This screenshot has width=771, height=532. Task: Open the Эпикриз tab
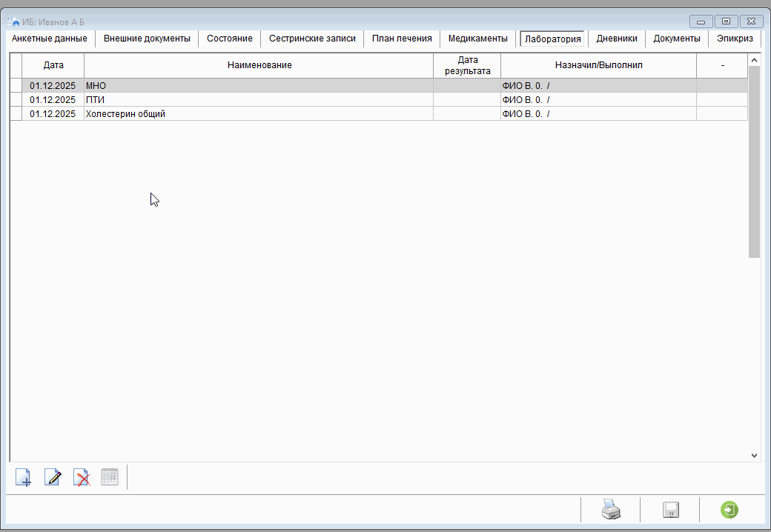734,39
